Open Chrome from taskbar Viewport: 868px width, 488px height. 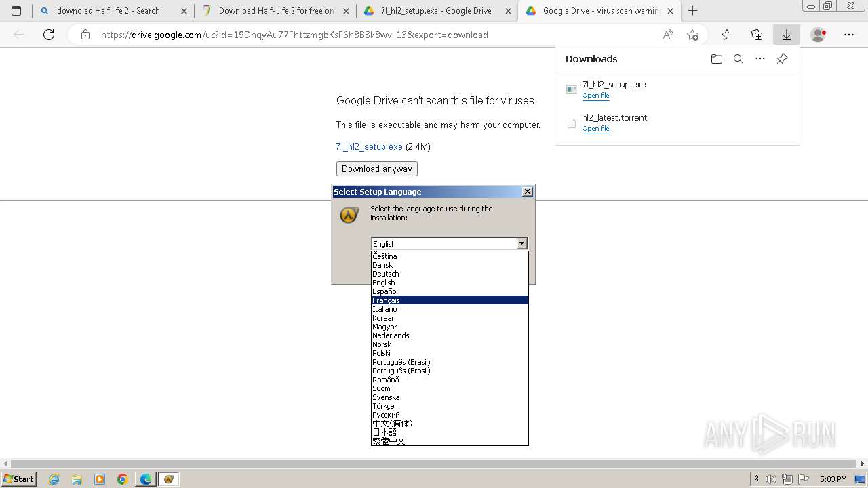point(122,479)
